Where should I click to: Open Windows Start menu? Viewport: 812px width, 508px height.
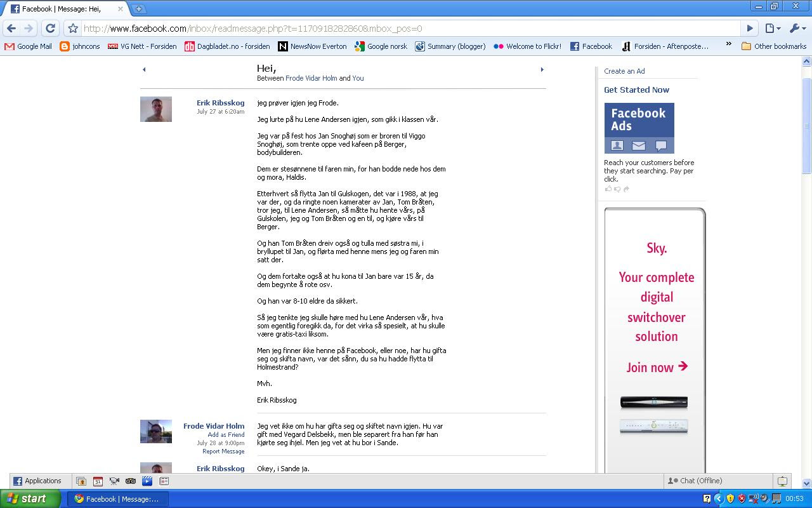pyautogui.click(x=30, y=498)
